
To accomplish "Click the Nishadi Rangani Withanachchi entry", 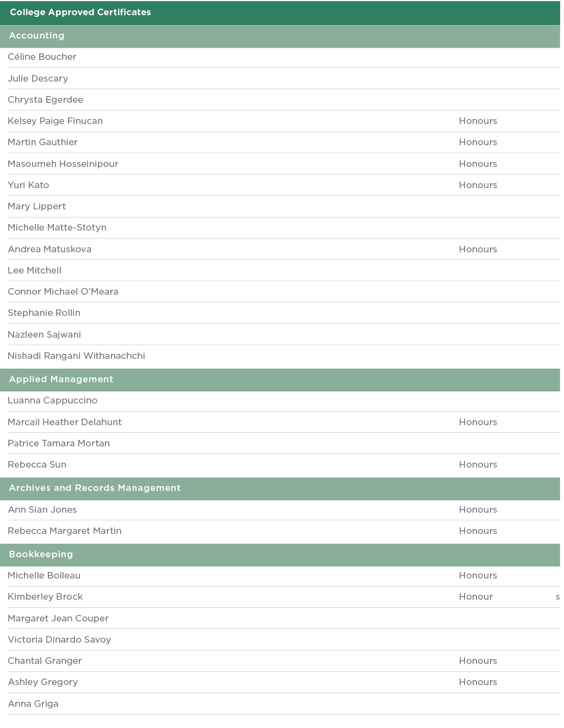I will (x=76, y=356).
